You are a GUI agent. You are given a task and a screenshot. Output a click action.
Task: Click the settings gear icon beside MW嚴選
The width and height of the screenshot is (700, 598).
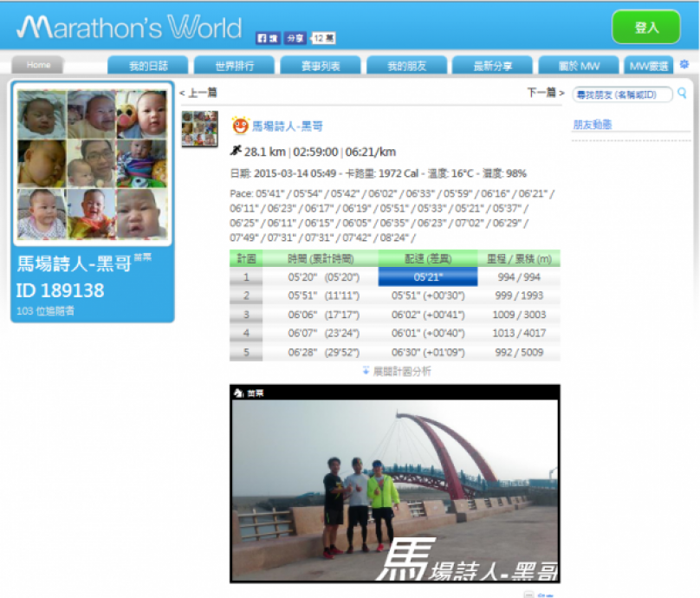(684, 64)
